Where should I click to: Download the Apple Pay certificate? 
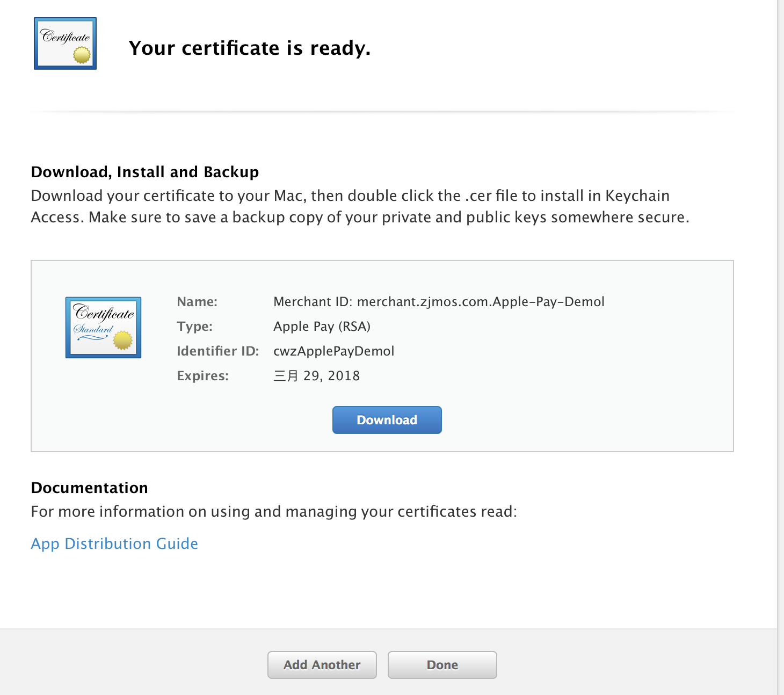pos(387,420)
